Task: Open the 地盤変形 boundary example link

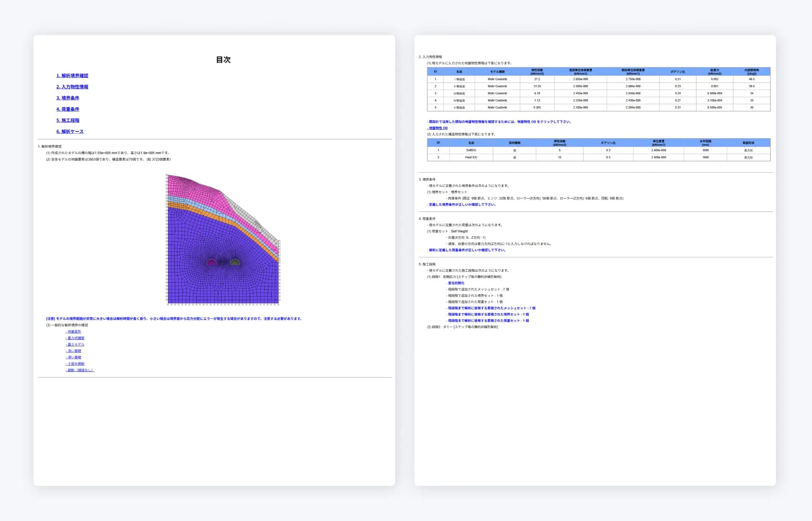Action: pos(73,332)
